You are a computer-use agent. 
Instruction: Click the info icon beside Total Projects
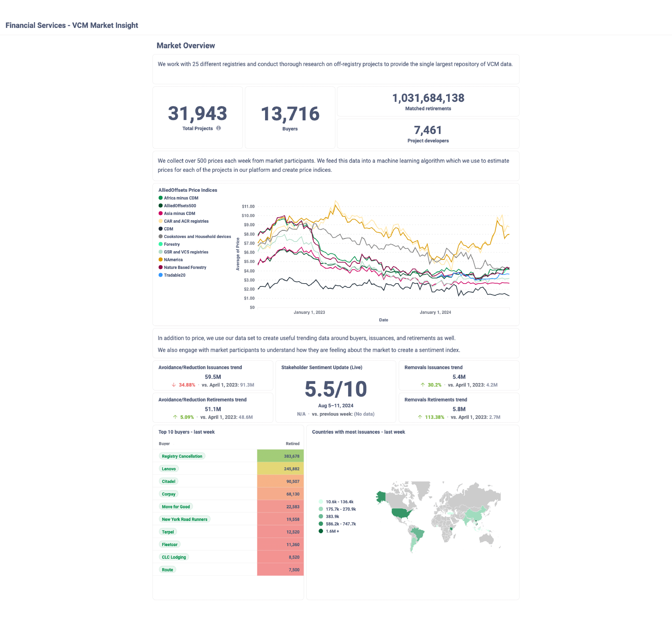pyautogui.click(x=218, y=128)
